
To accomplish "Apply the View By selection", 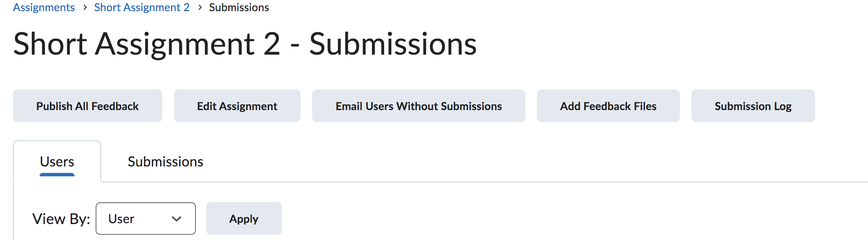I will tap(244, 219).
